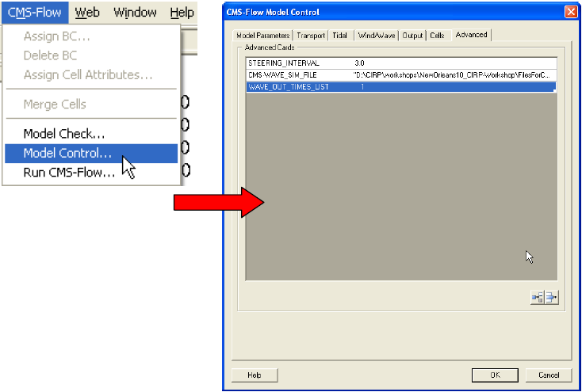Select the CMS-WAVE_SIM_FILE card name

pyautogui.click(x=282, y=75)
